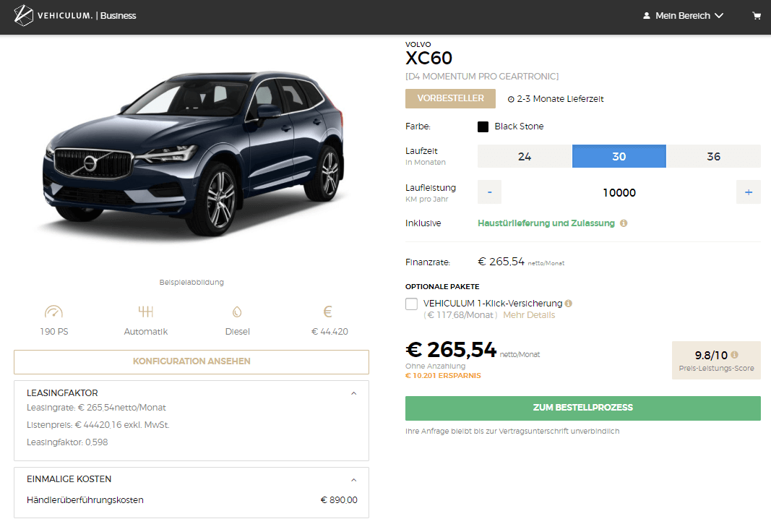Open the shopping cart icon
Image resolution: width=771 pixels, height=532 pixels.
[x=757, y=15]
